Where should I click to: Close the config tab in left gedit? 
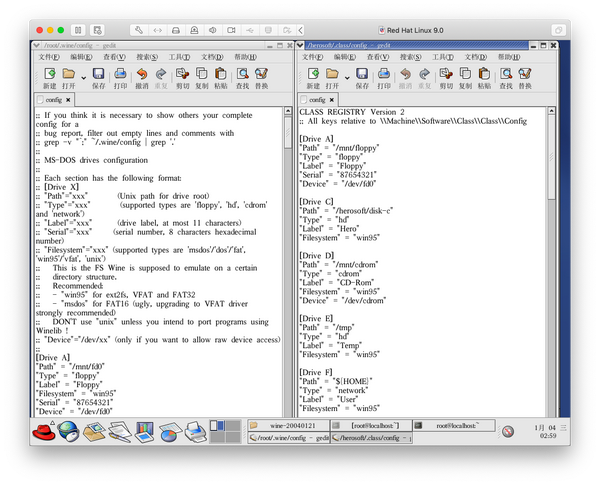pyautogui.click(x=70, y=100)
